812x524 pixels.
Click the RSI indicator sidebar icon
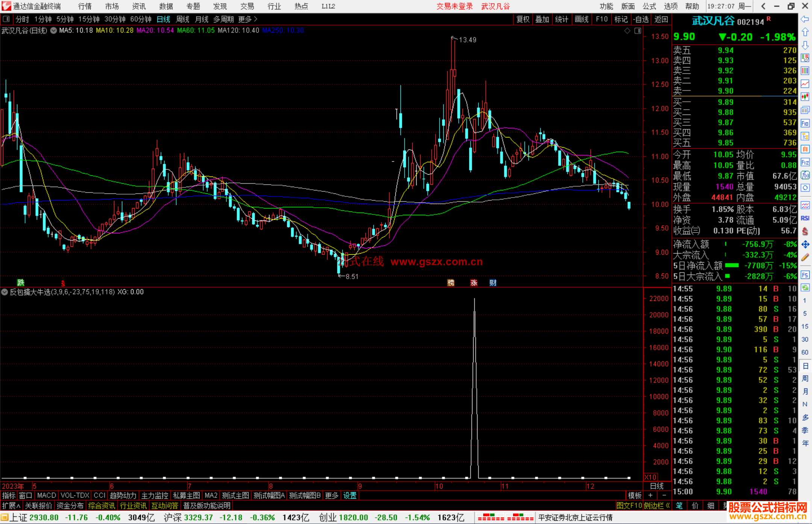point(805,218)
